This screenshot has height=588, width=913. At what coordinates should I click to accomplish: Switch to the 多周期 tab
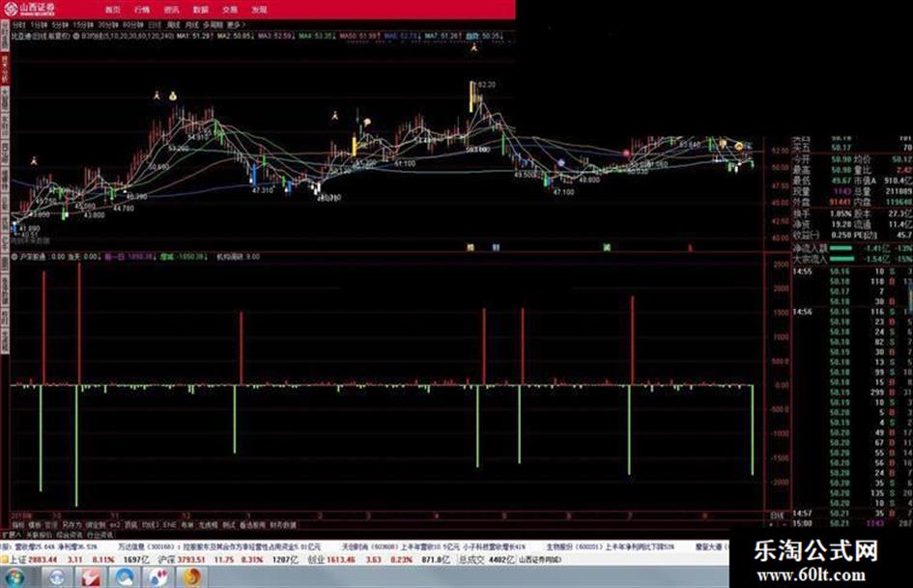213,25
